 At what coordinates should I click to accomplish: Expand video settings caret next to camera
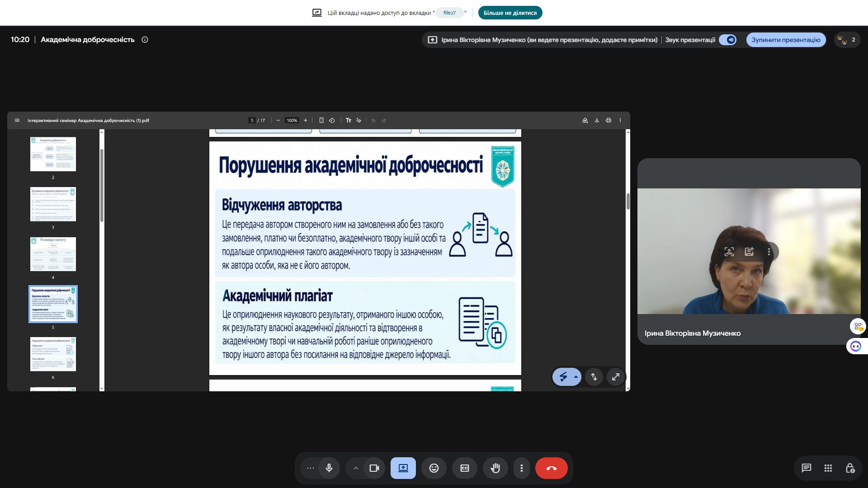(x=356, y=468)
